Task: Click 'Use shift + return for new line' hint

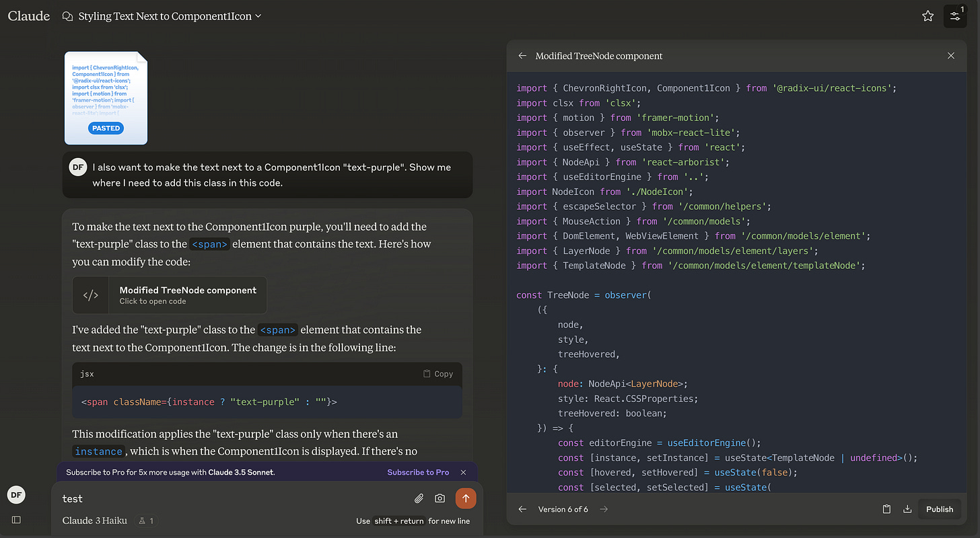Action: point(413,521)
